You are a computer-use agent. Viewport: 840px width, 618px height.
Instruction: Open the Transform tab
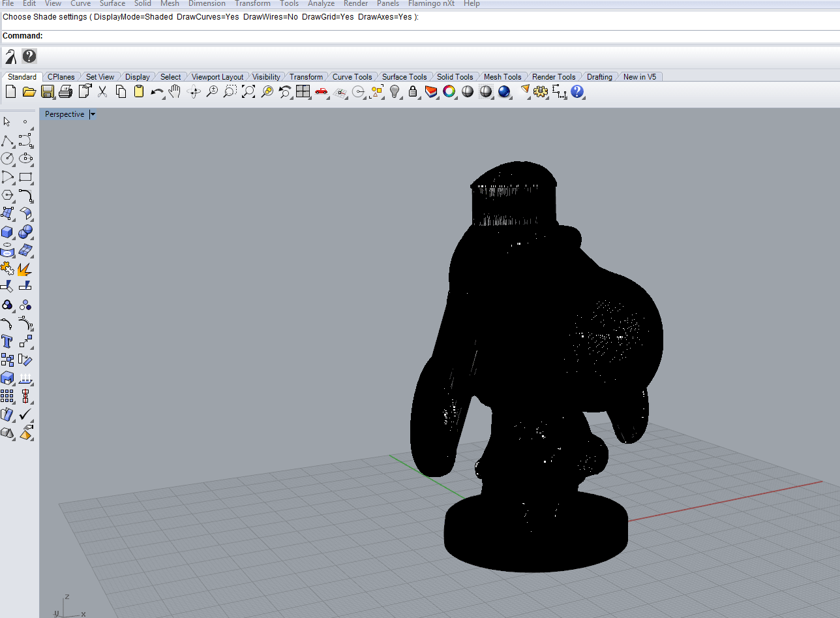click(x=306, y=77)
